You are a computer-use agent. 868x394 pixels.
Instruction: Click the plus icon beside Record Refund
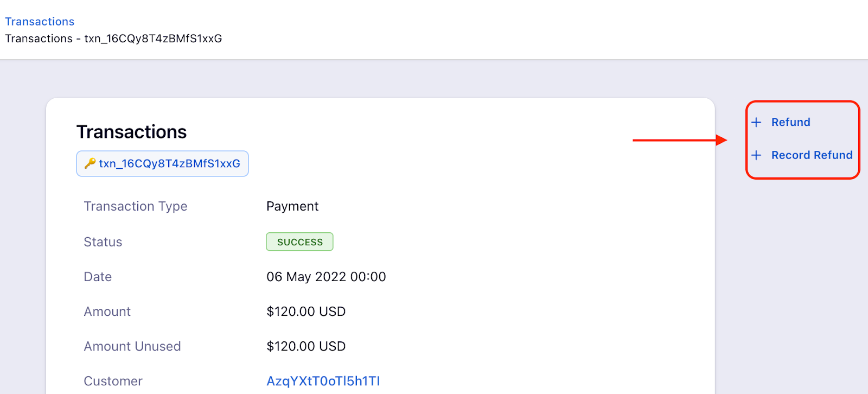click(x=756, y=156)
